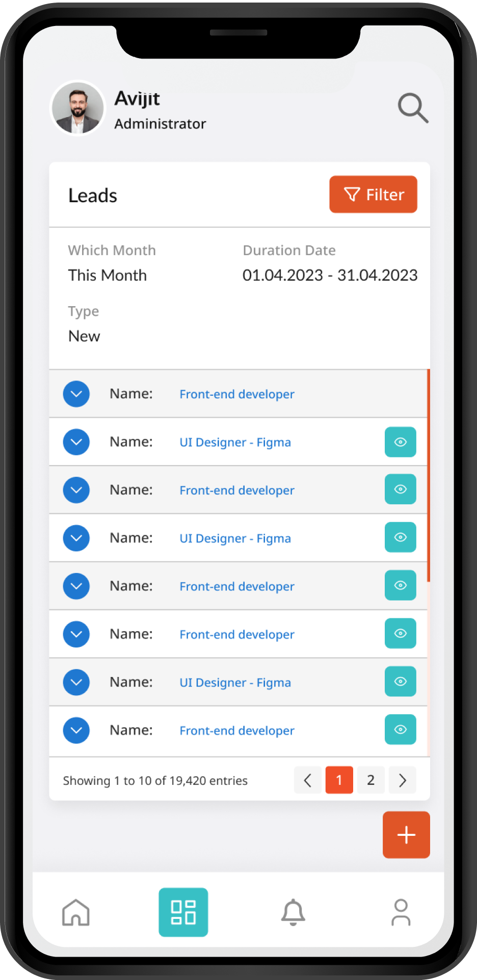Go to previous page using left arrow
The height and width of the screenshot is (980, 477).
point(308,780)
